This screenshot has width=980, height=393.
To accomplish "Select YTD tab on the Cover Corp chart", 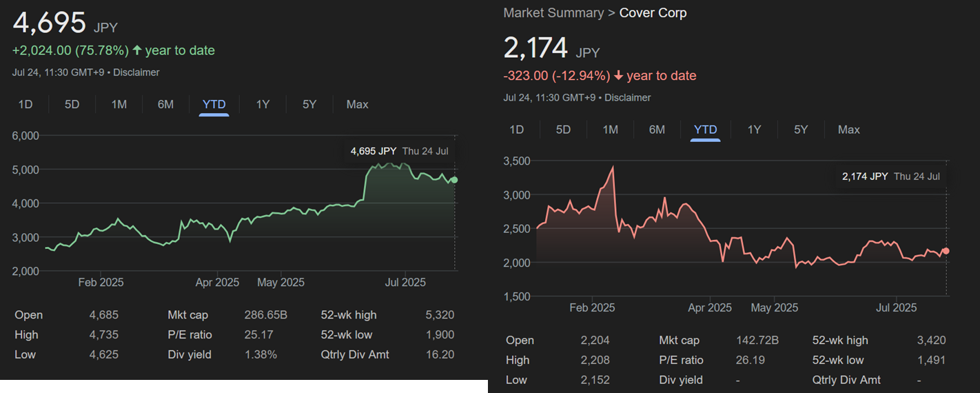I will click(705, 129).
